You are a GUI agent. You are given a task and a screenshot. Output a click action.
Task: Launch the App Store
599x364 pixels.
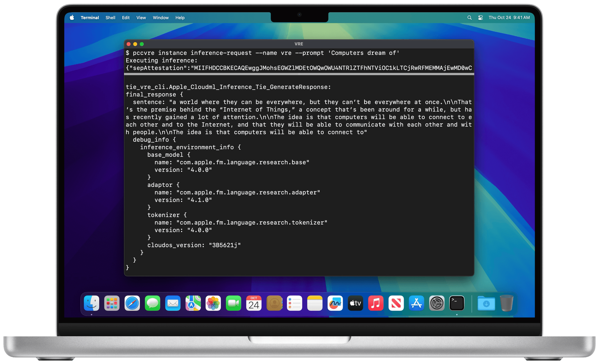point(416,303)
